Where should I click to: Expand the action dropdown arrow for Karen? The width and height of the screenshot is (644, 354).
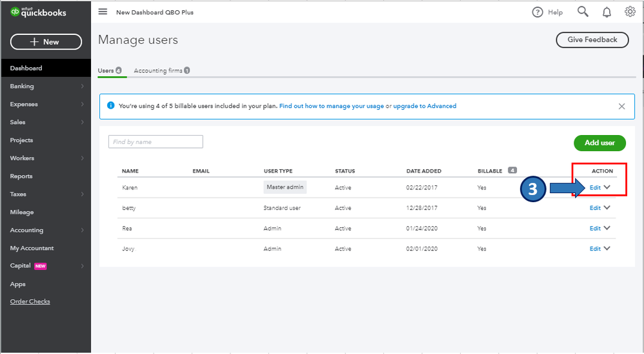[607, 187]
